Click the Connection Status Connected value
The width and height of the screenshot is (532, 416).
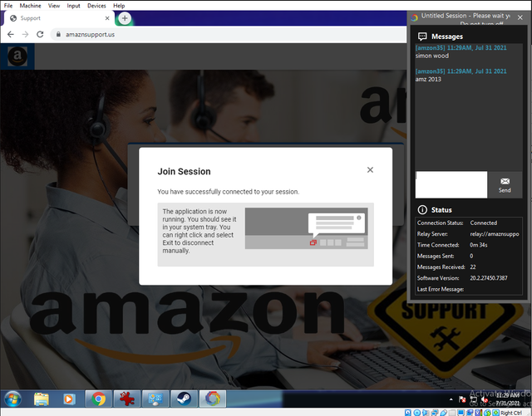pos(484,223)
